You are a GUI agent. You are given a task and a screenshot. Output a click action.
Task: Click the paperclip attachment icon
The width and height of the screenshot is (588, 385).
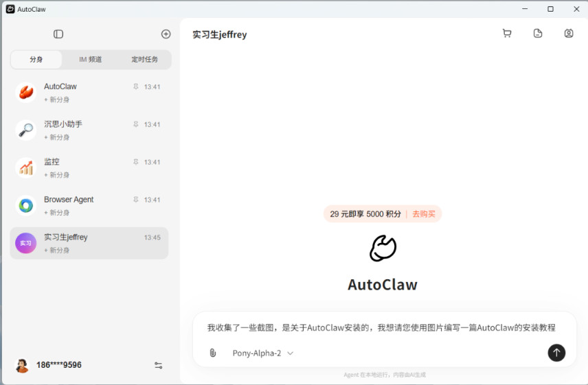pyautogui.click(x=213, y=353)
